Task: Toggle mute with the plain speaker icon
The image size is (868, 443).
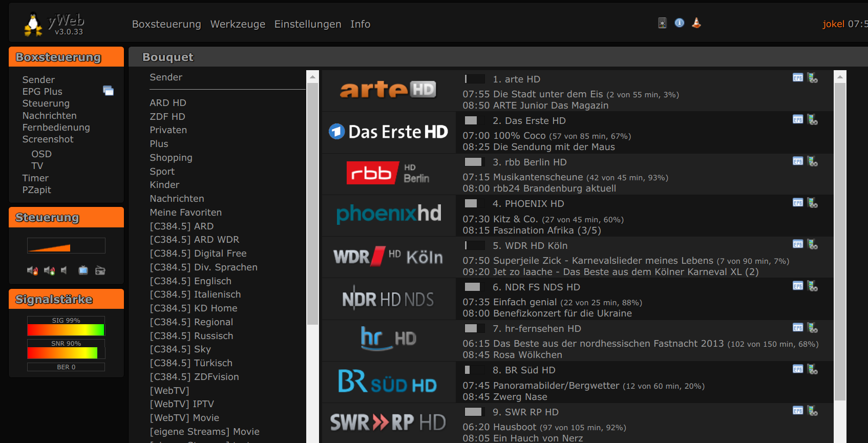Action: click(x=64, y=270)
